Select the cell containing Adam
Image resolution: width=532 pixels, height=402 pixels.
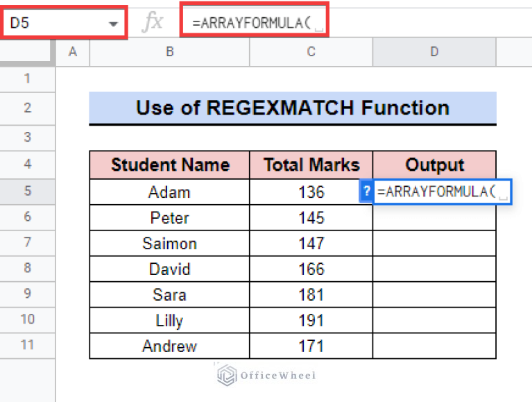tap(169, 192)
